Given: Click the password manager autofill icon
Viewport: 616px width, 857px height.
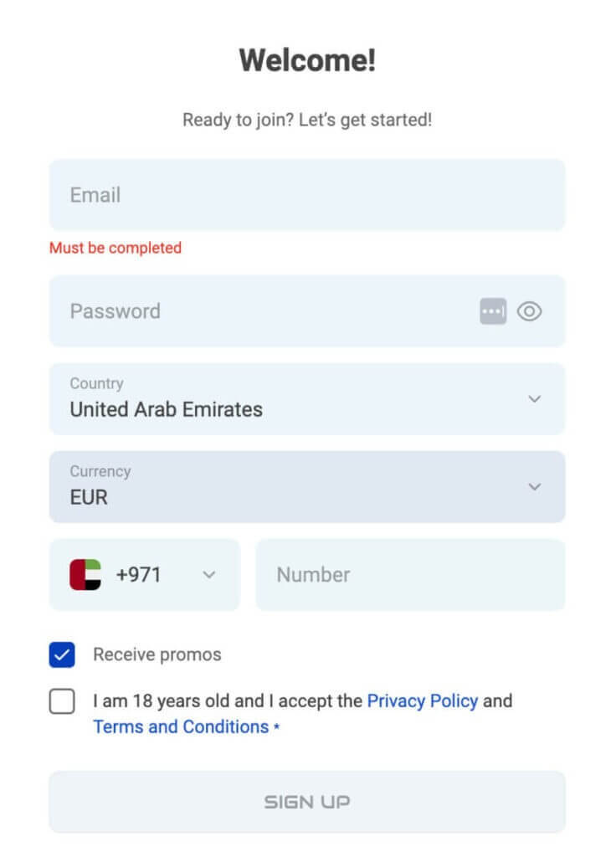Looking at the screenshot, I should (x=493, y=312).
